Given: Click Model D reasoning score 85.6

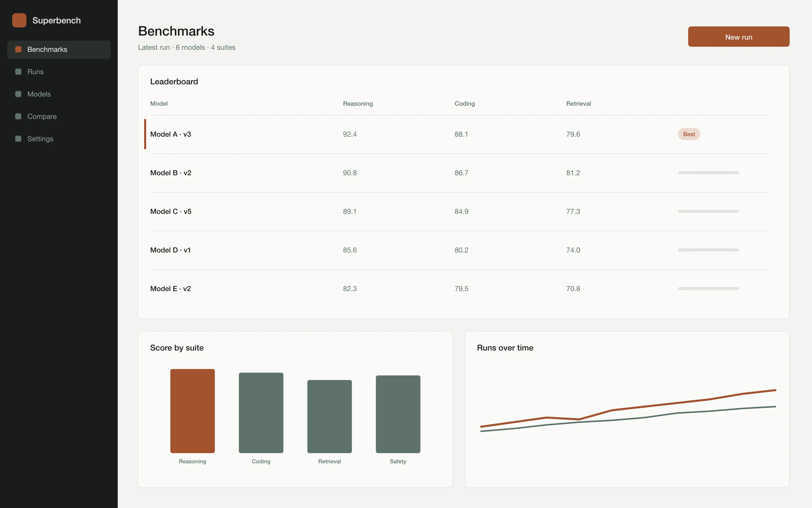Looking at the screenshot, I should 350,250.
